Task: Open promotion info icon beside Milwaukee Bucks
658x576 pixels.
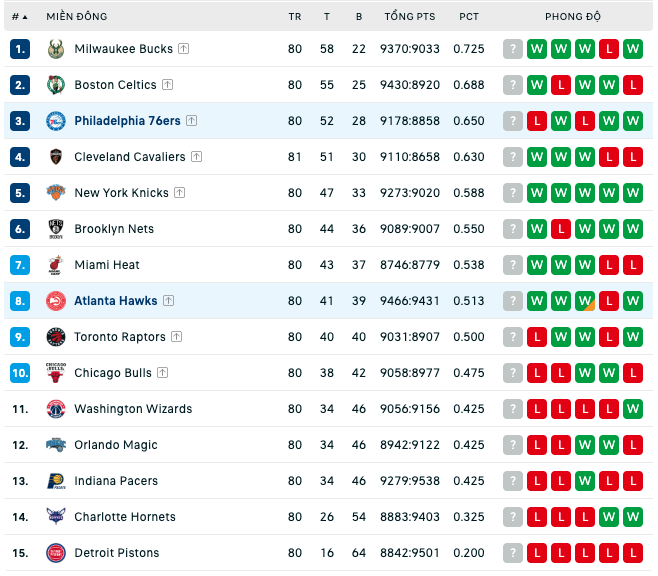Action: click(x=183, y=49)
